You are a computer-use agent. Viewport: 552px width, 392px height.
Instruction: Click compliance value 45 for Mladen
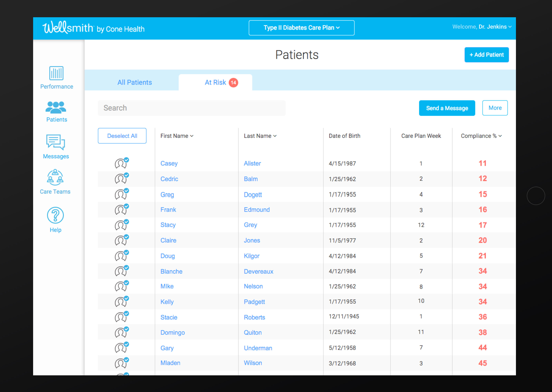pyautogui.click(x=482, y=363)
